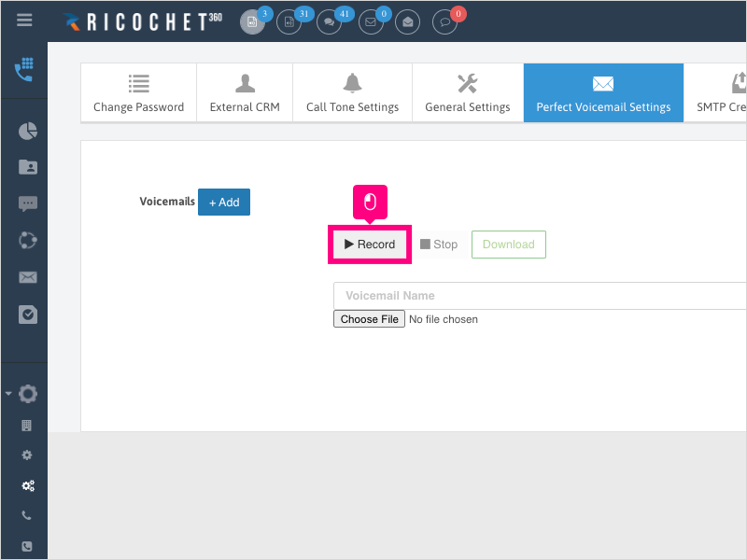Open the speech bubble icon with red badge
747x560 pixels.
coord(444,21)
